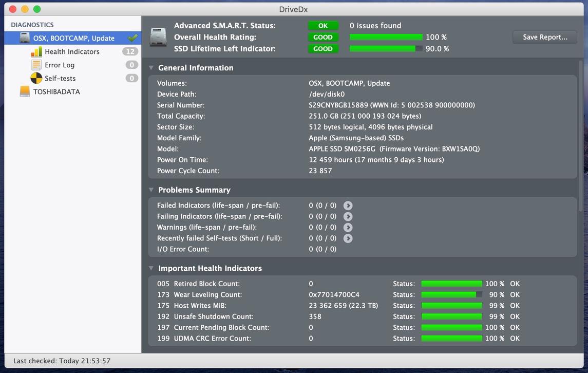Click the orange TOSHIBADATA drive icon
This screenshot has width=588, height=373.
tap(25, 91)
